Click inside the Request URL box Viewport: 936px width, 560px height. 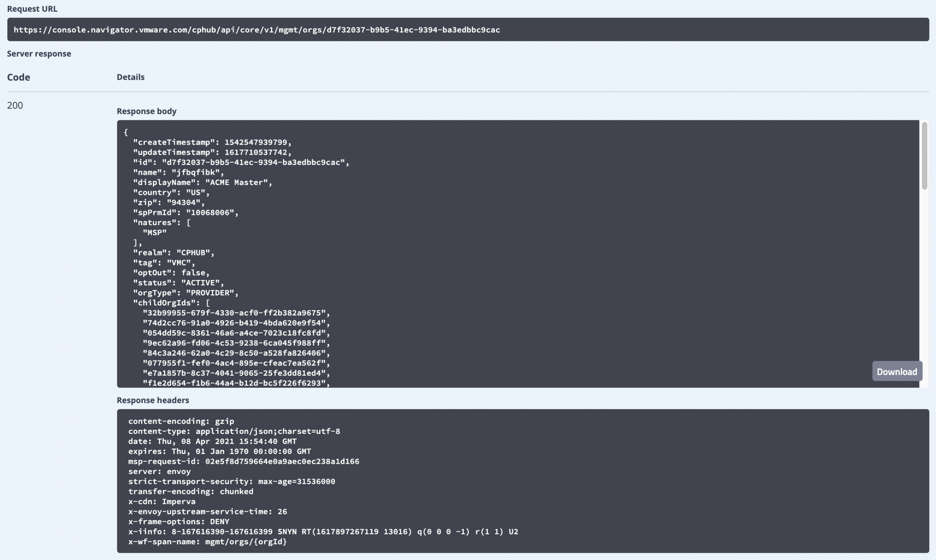click(467, 30)
